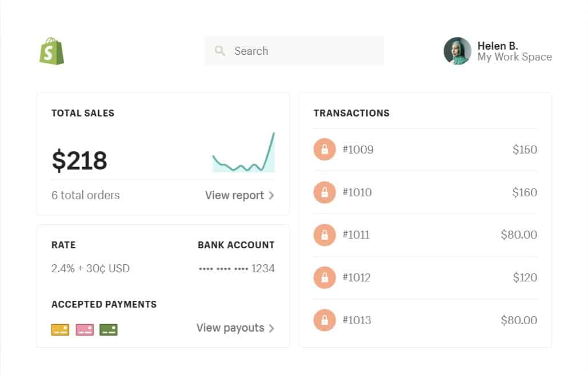The image size is (588, 379).
Task: Toggle the yellow accepted payment card
Action: tap(60, 329)
